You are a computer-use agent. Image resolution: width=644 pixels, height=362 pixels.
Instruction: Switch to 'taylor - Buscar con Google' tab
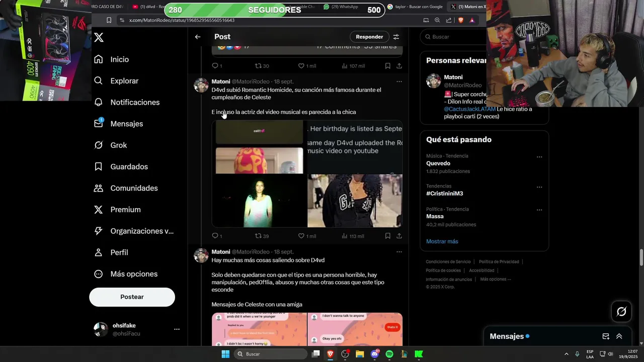tap(415, 7)
